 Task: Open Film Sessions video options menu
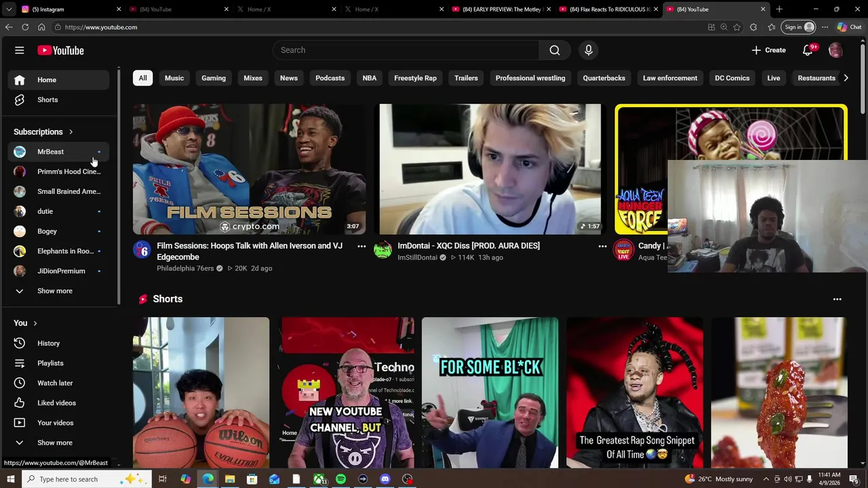click(x=361, y=246)
